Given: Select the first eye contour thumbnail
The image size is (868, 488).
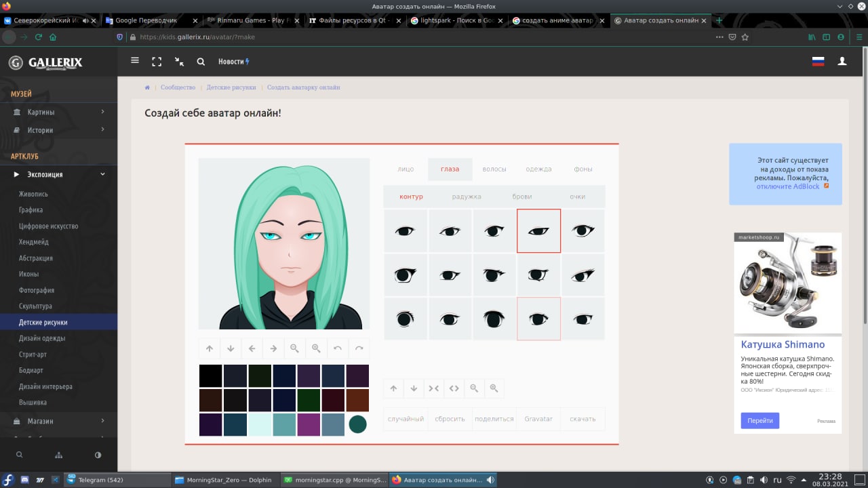Looking at the screenshot, I should (x=406, y=231).
